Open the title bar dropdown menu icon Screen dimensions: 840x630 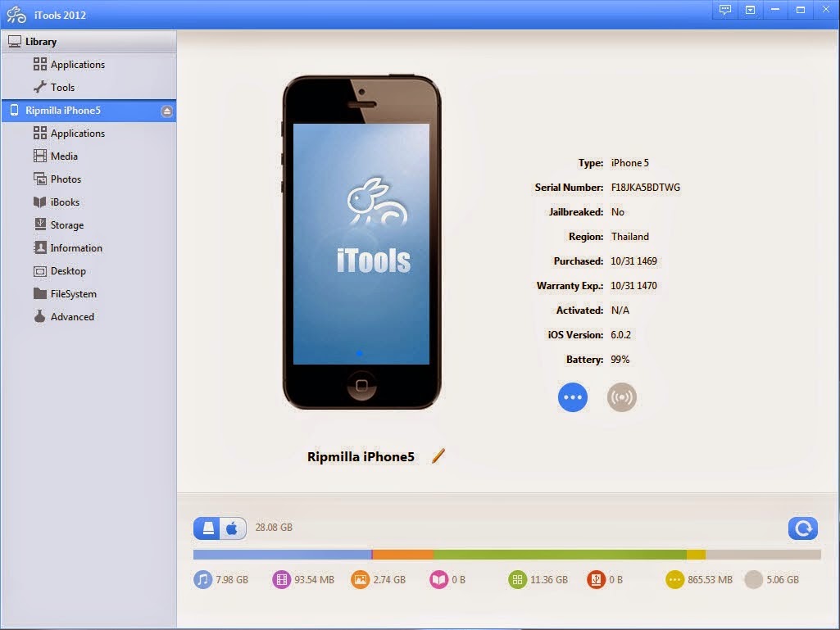(750, 10)
